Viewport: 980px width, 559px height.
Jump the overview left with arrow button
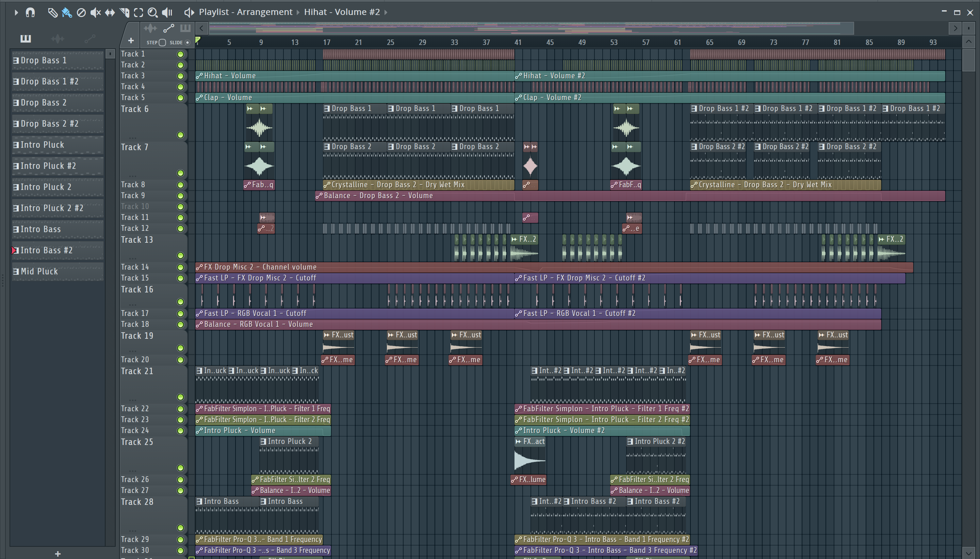pos(201,28)
